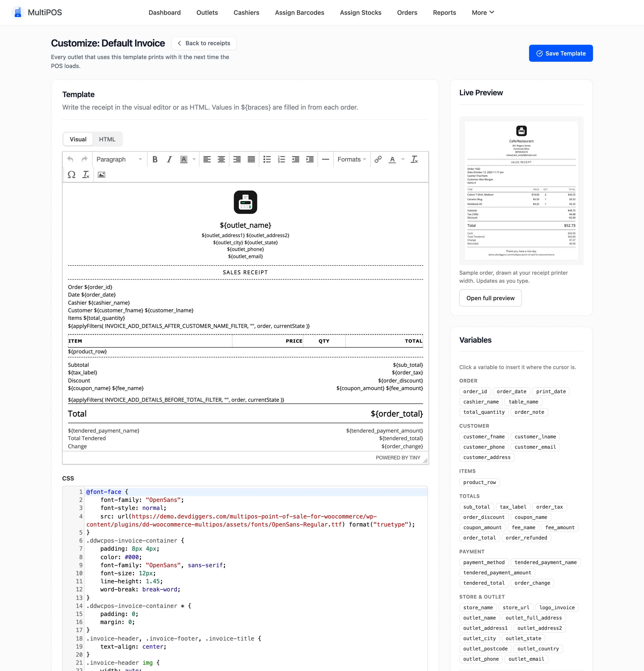Decrease indent of paragraph
644x671 pixels.
coord(296,159)
